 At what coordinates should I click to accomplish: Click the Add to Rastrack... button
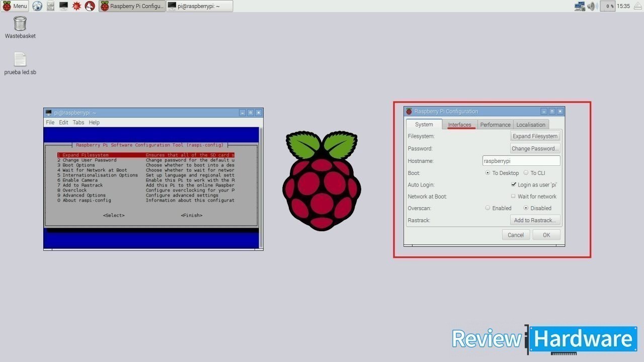click(x=535, y=220)
